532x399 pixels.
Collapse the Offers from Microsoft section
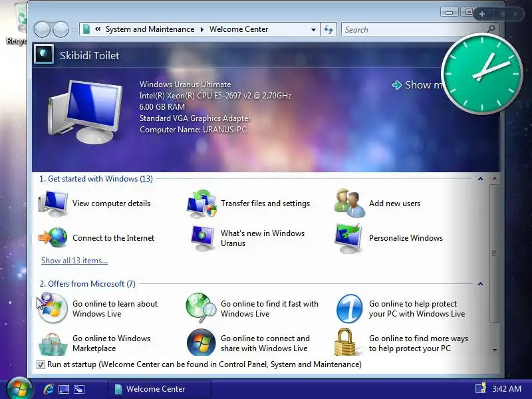(480, 284)
